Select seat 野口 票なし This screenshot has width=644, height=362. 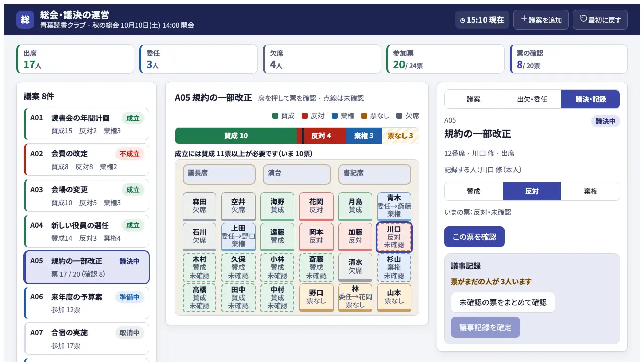316,297
